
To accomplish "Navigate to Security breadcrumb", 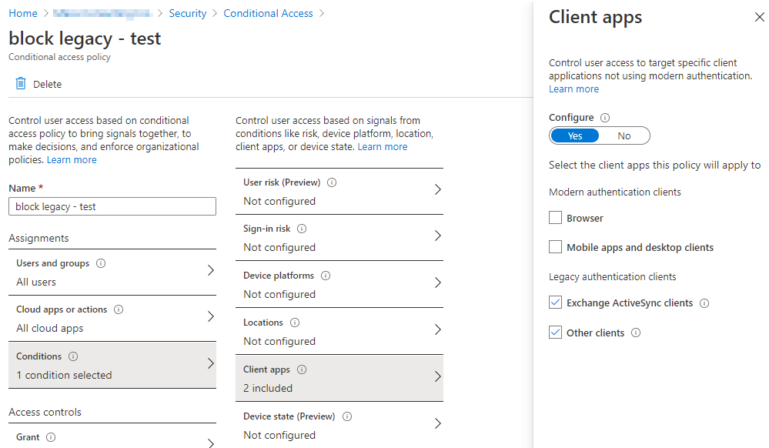I will pyautogui.click(x=188, y=13).
